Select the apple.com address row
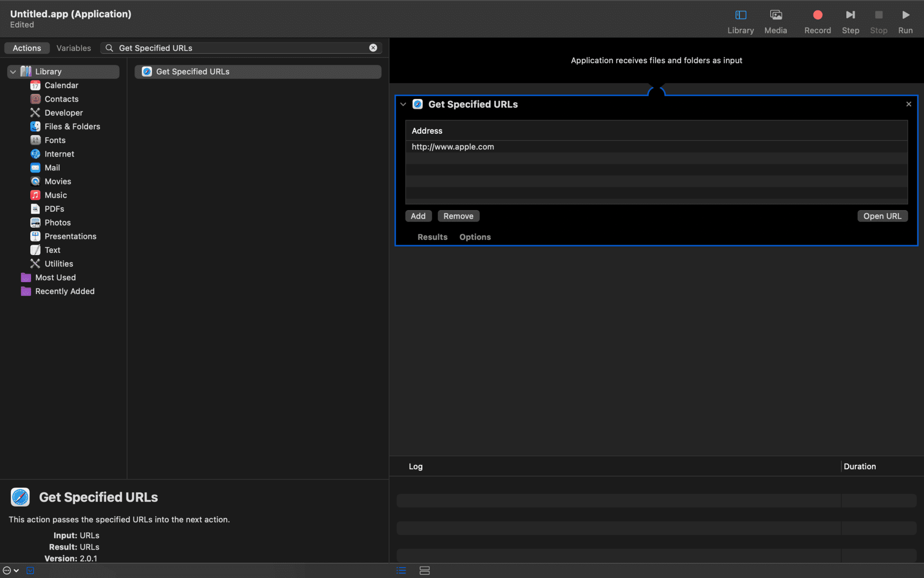The height and width of the screenshot is (578, 924). (453, 147)
